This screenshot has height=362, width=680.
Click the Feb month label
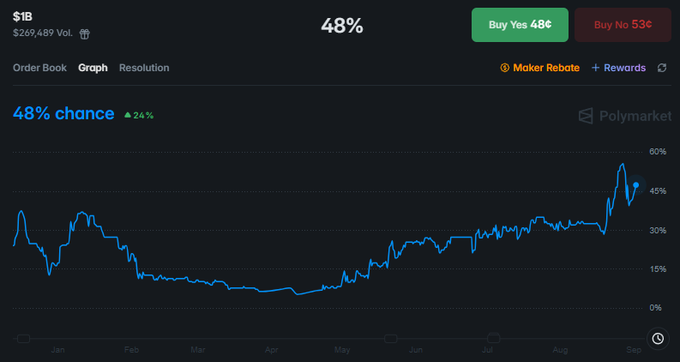pos(131,350)
